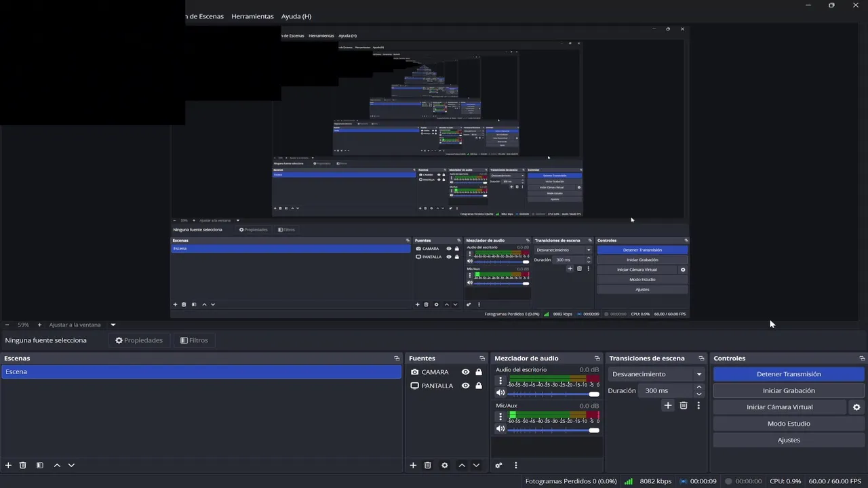This screenshot has width=868, height=488.
Task: Pop out the Transiciones de escena dock
Action: pyautogui.click(x=701, y=358)
